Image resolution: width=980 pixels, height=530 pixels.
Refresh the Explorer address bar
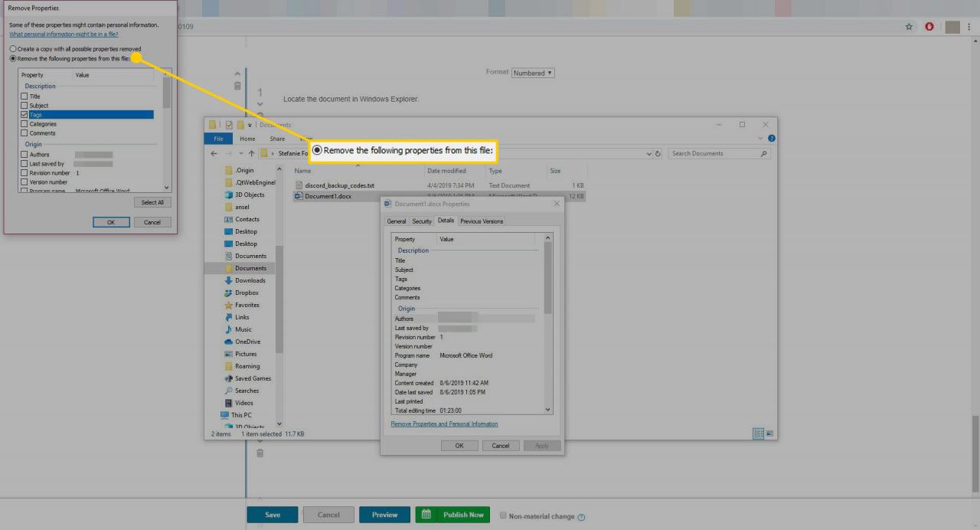click(658, 153)
